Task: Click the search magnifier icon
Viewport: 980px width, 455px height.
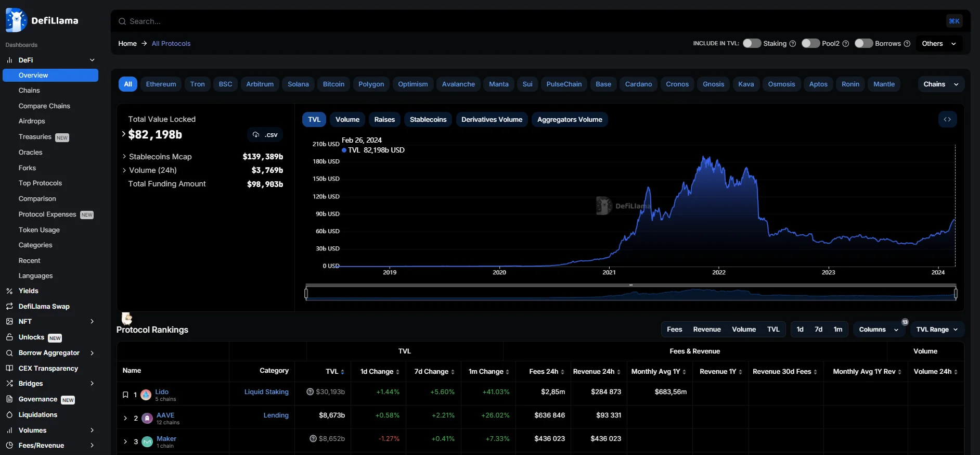Action: (x=122, y=21)
